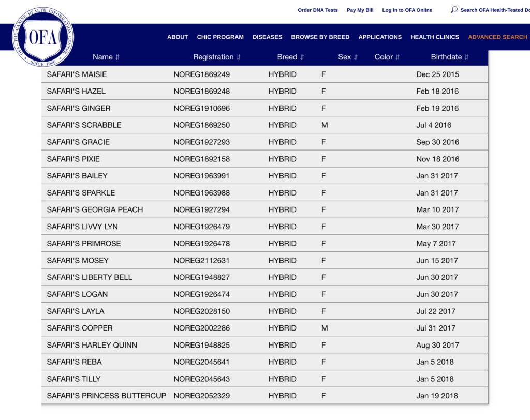Click the OFA logo emblem
Viewport: 530px width, 420px height.
(43, 37)
